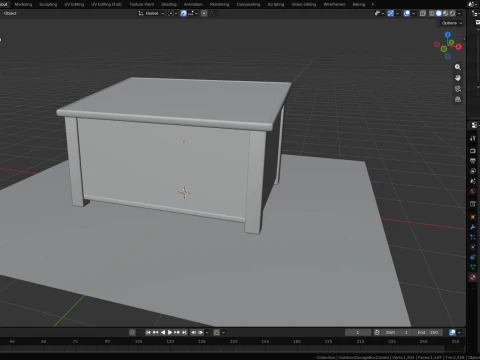Open the Physics collection properties tab
The width and height of the screenshot is (480, 360).
pyautogui.click(x=473, y=204)
